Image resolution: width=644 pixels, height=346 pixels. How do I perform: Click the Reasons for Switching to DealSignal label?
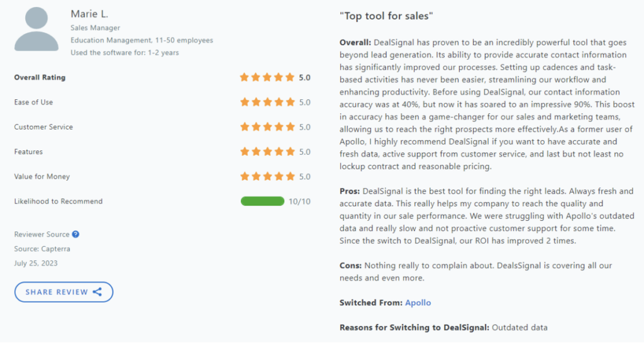[x=414, y=328]
